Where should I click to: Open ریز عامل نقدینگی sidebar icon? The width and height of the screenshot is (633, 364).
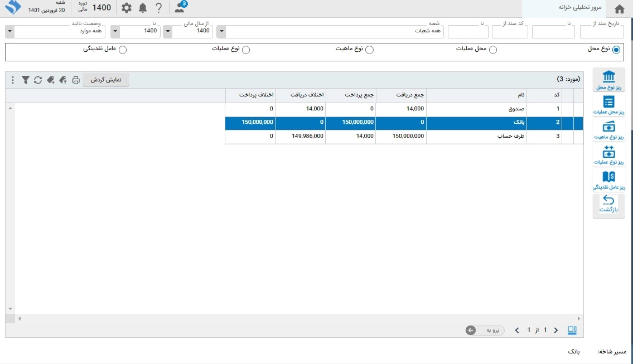point(609,179)
